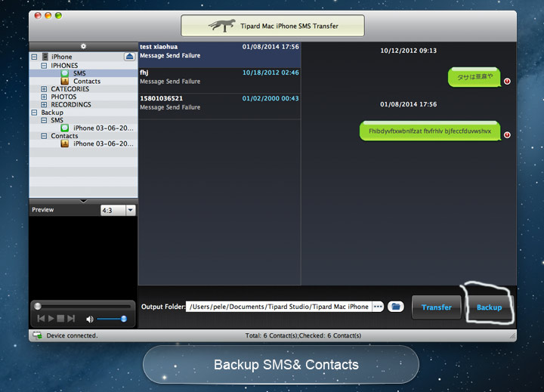The height and width of the screenshot is (392, 544).
Task: Click the 10/12/2012 09:13 date header
Action: [408, 51]
